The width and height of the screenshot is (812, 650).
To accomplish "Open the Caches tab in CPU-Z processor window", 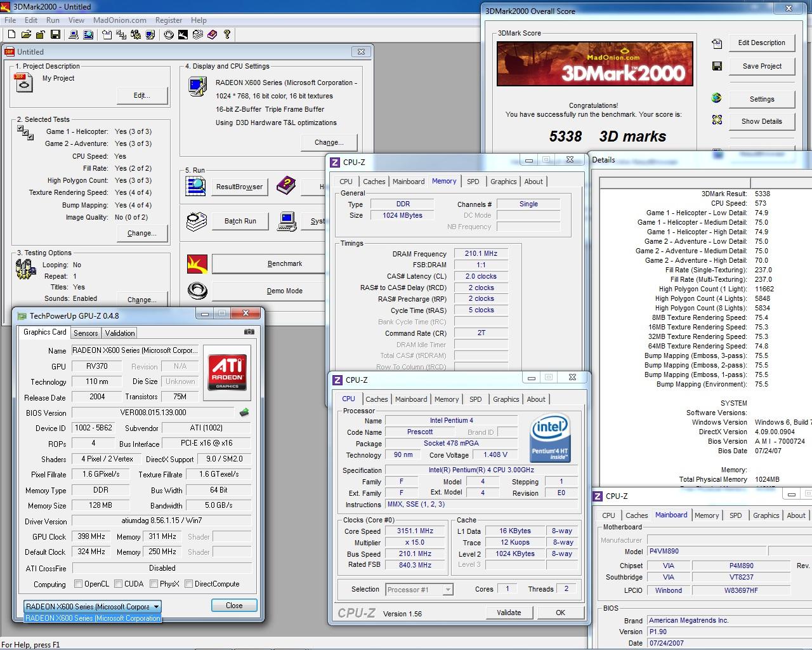I will tap(376, 399).
